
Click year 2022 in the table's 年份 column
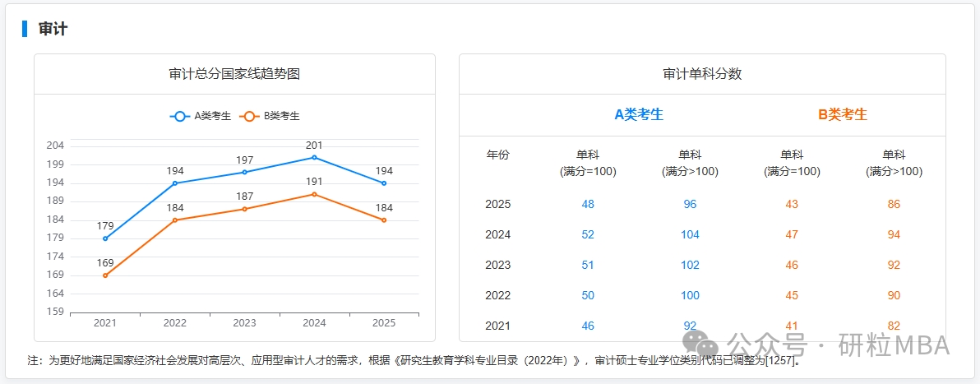(x=497, y=296)
